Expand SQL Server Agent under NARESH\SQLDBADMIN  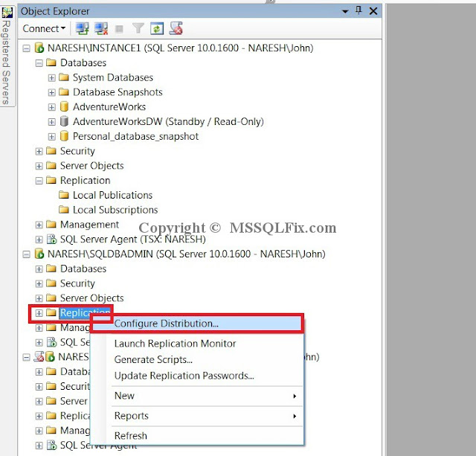click(39, 343)
